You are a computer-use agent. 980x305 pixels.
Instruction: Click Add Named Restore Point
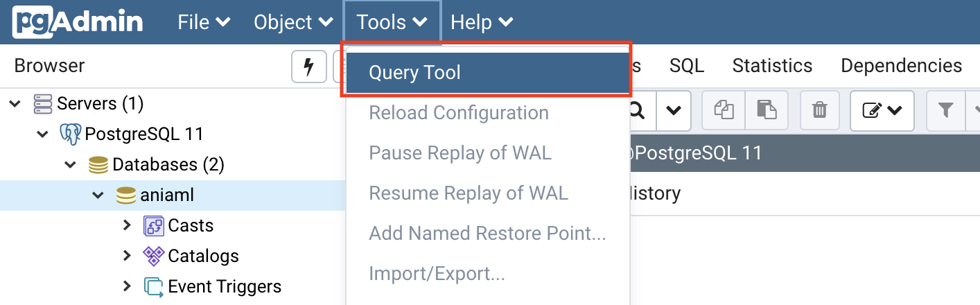(x=488, y=234)
